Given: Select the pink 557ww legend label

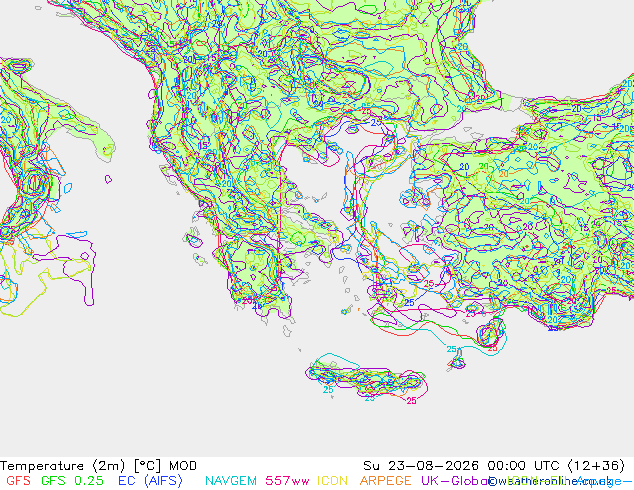Looking at the screenshot, I should (287, 481).
